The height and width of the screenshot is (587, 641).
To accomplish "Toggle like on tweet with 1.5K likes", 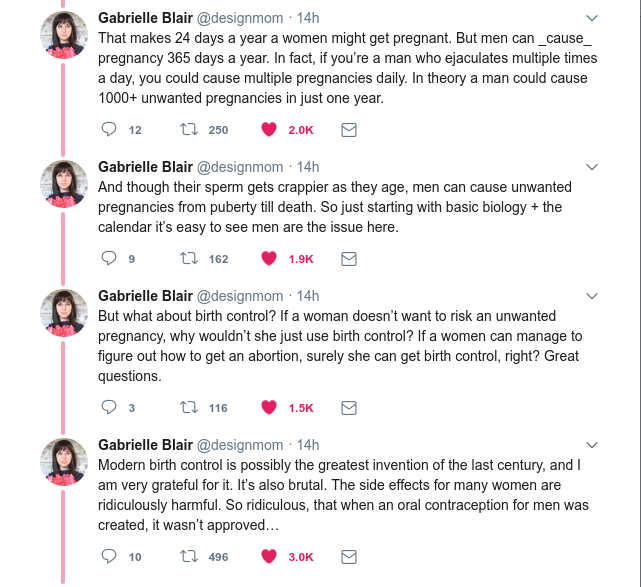I will click(269, 407).
